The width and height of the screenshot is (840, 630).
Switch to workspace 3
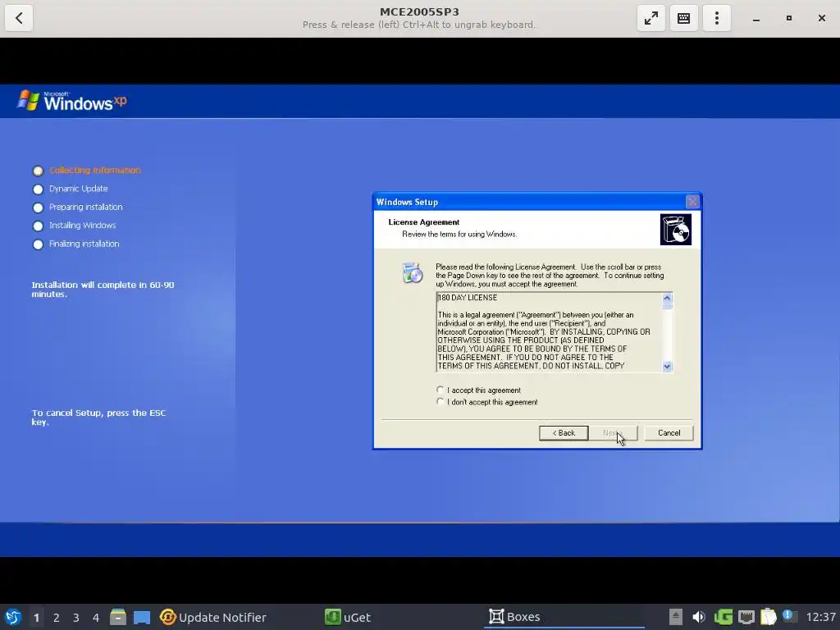pyautogui.click(x=76, y=617)
